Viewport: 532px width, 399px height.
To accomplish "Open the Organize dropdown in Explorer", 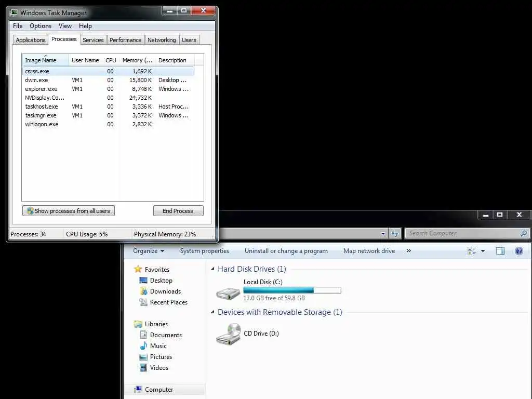I will click(x=149, y=251).
